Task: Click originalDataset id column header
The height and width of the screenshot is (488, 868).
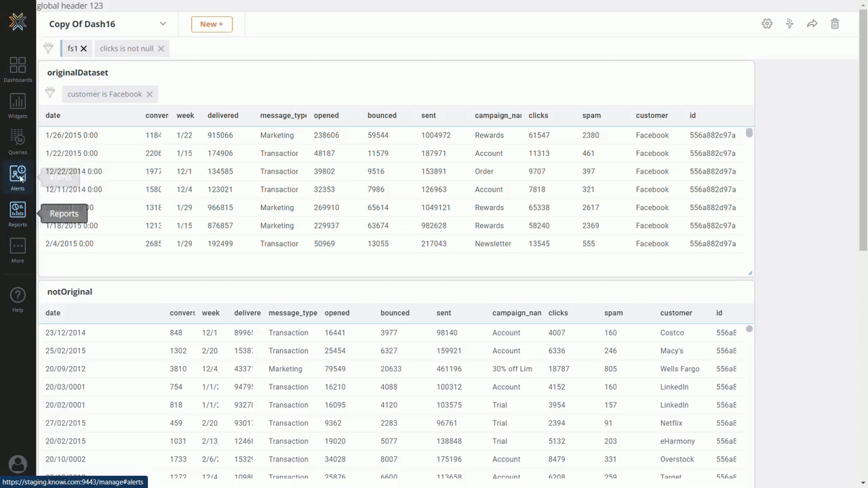Action: tap(692, 115)
